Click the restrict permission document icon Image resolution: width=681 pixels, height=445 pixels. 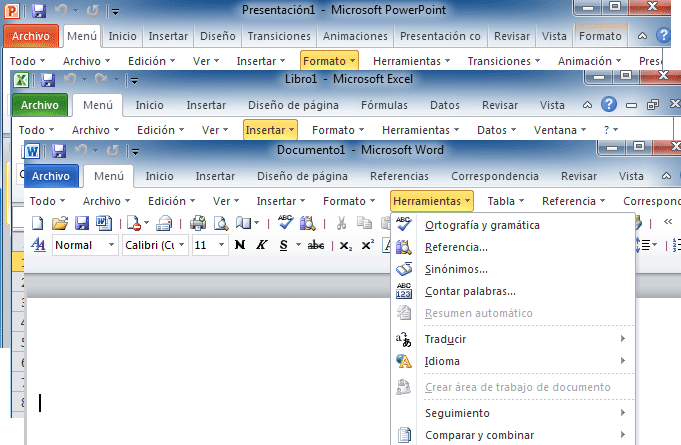tap(134, 223)
